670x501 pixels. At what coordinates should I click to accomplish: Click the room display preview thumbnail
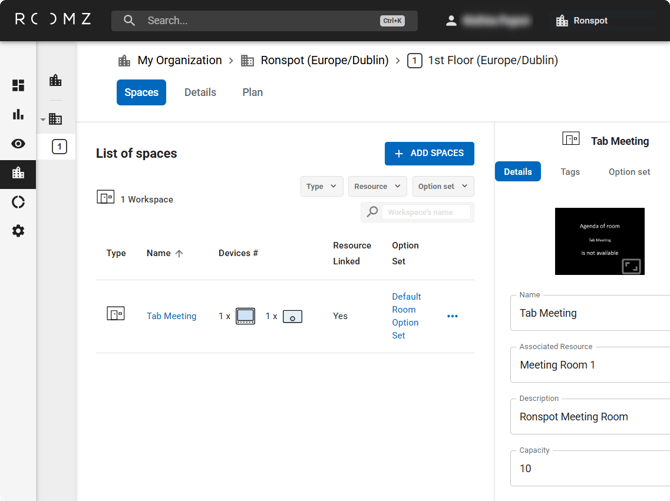pos(599,241)
